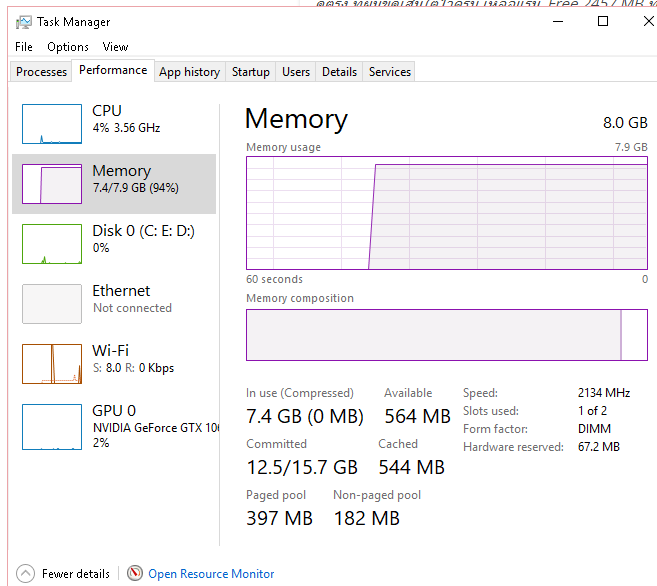Open the Users tab
The image size is (657, 586).
(x=296, y=71)
